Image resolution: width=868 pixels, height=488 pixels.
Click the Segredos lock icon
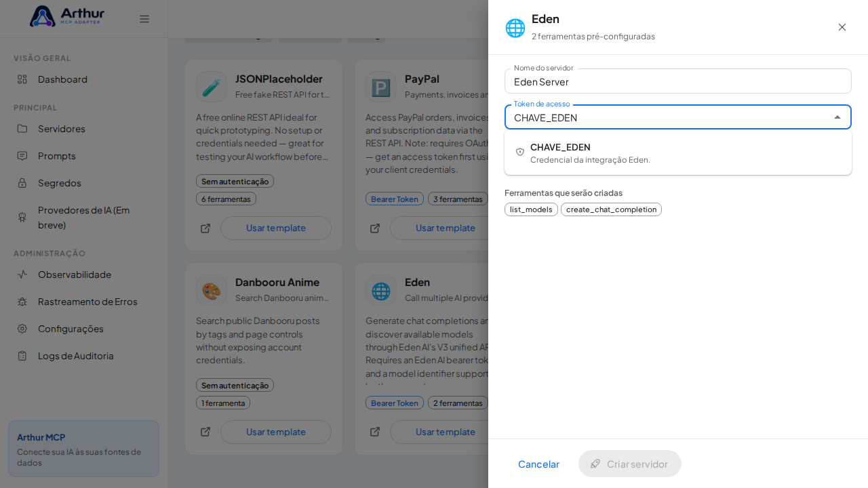pos(22,183)
